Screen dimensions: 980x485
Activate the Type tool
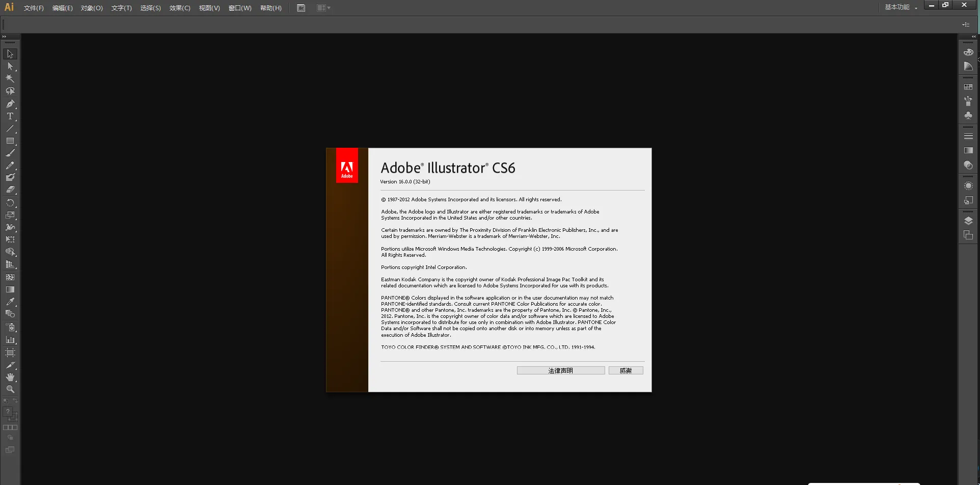tap(10, 116)
